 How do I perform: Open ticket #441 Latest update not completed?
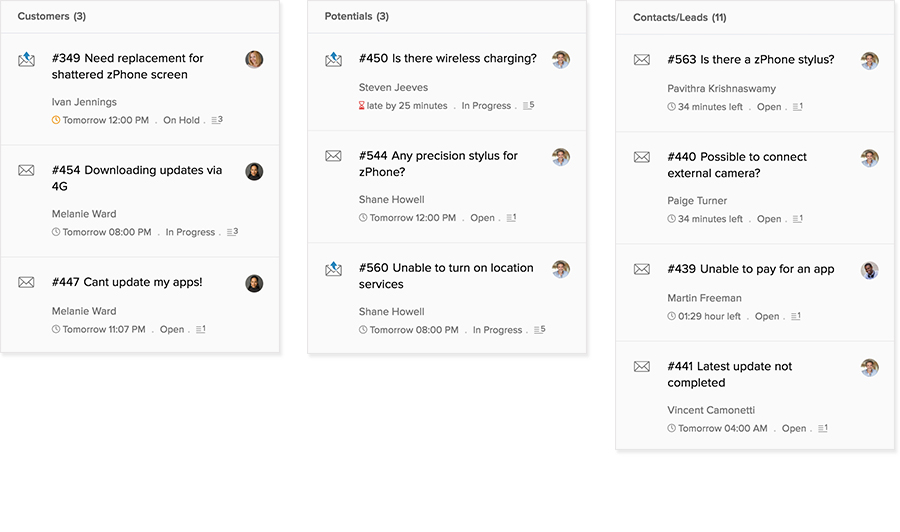pos(730,374)
